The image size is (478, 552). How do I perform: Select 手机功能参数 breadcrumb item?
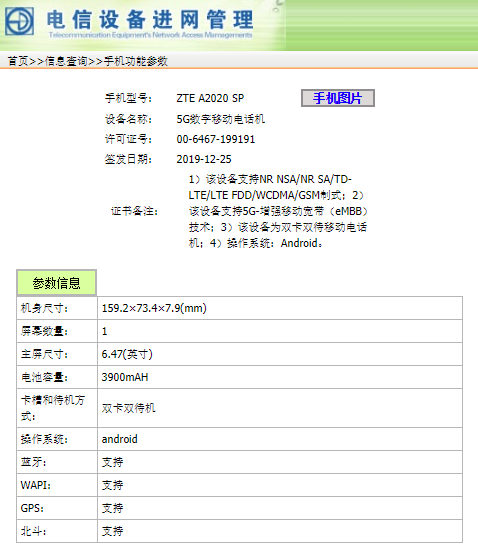[x=136, y=61]
